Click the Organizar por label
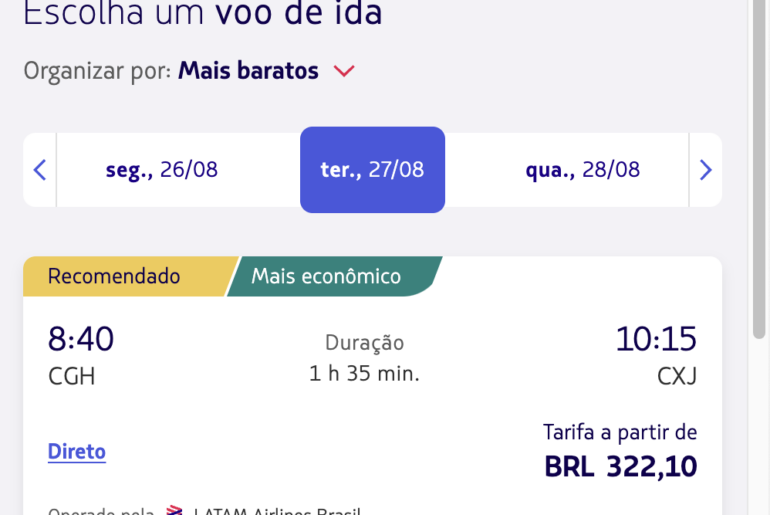This screenshot has height=515, width=770. tap(97, 71)
